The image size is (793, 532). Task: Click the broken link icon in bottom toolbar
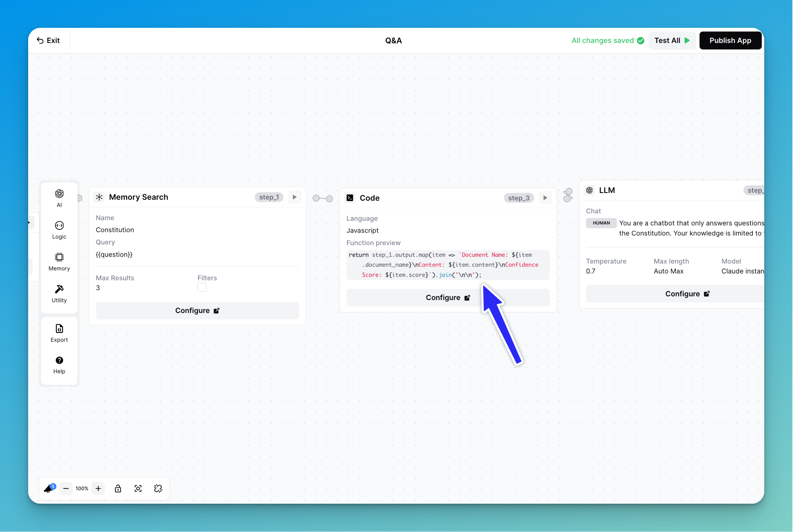coord(158,488)
